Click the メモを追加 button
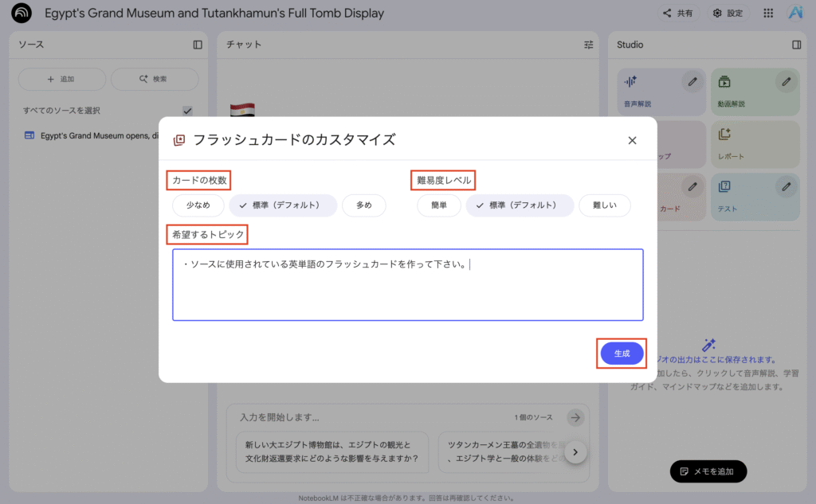Viewport: 816px width, 504px height. tap(708, 471)
